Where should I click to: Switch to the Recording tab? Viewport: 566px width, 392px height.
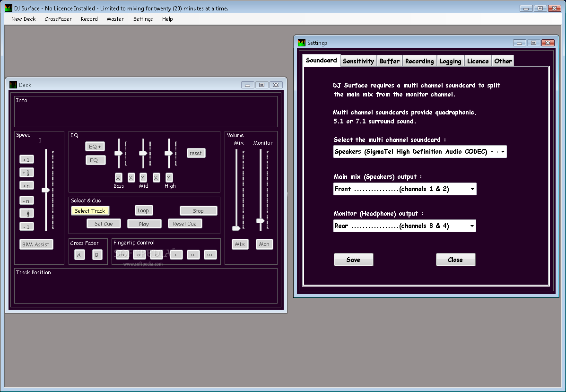tap(419, 61)
